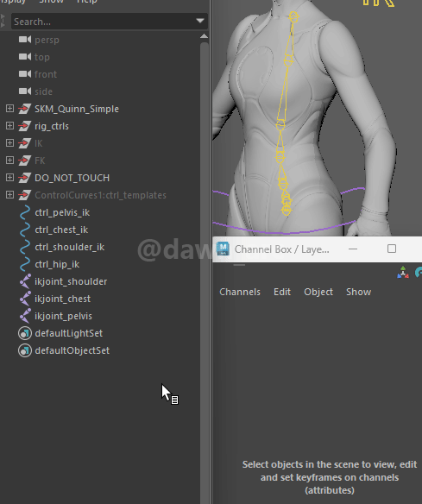Click the DO_NOT_TOUCH group icon
Screen dimensions: 422x504
point(25,178)
